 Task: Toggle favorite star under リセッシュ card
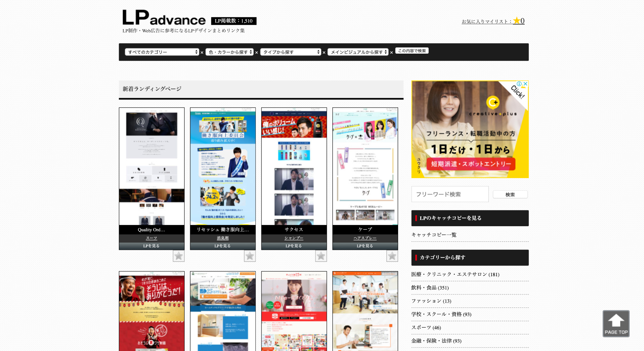pyautogui.click(x=250, y=256)
